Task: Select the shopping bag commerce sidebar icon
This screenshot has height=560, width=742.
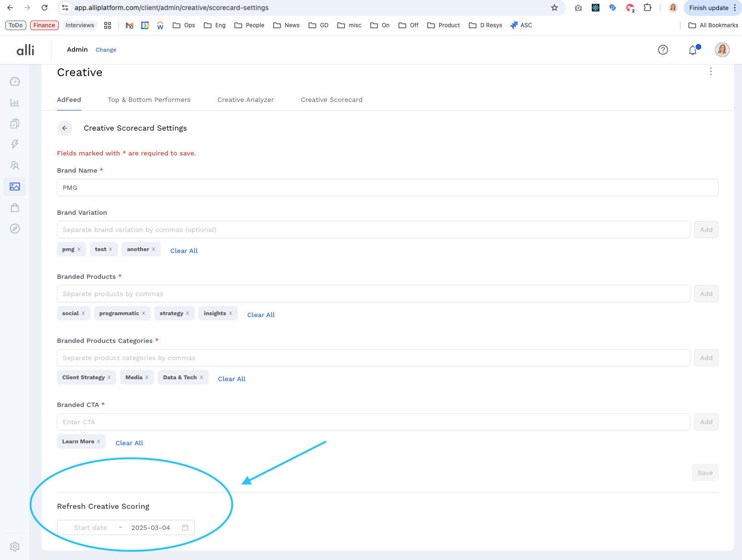Action: pyautogui.click(x=15, y=208)
